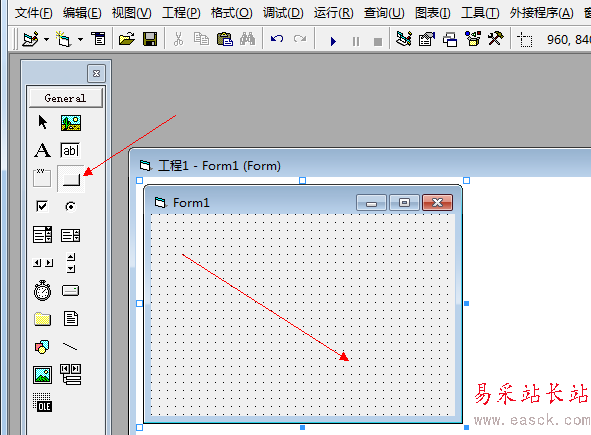Select the Pointer tool in toolbox
Image resolution: width=591 pixels, height=435 pixels.
coord(43,123)
